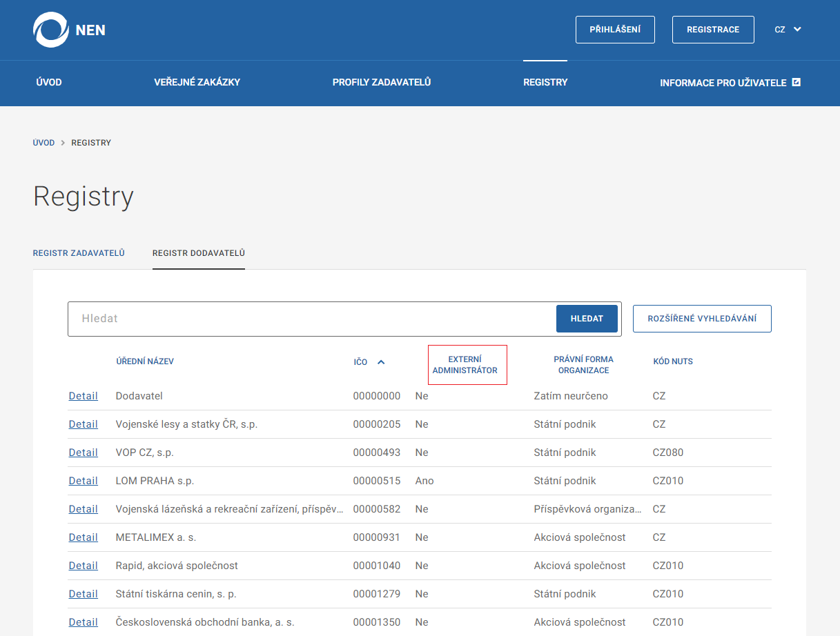Select the Registr dodavatelů tab
840x636 pixels.
point(199,253)
